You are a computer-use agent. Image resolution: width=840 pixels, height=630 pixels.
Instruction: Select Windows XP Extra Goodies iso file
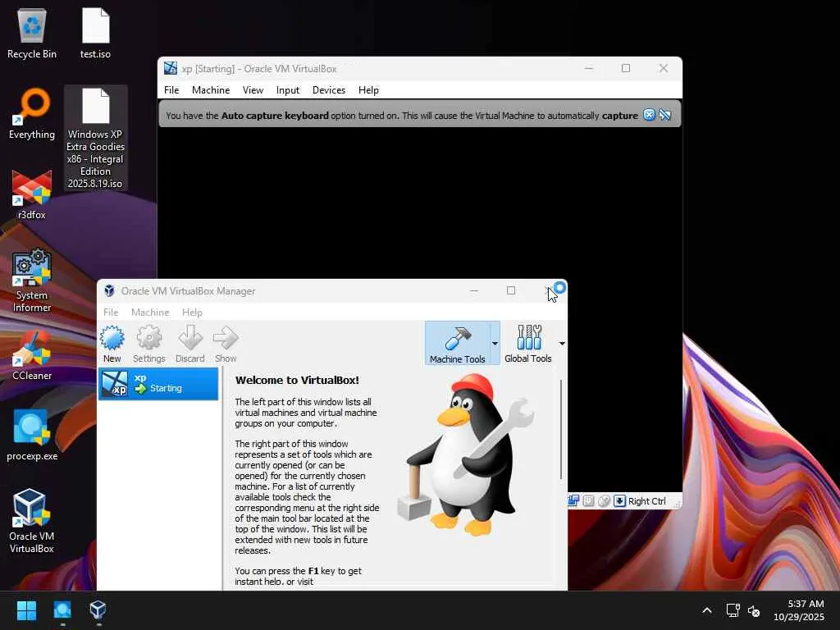pos(95,138)
